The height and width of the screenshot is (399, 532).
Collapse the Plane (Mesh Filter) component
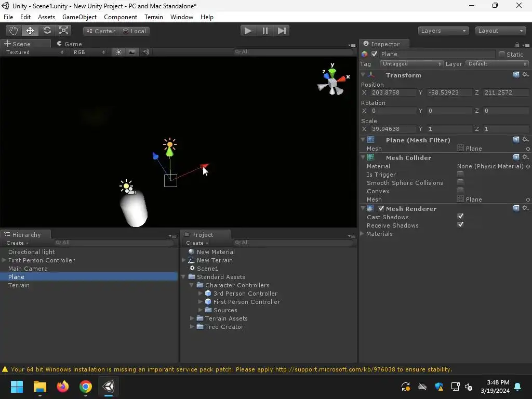tap(363, 140)
